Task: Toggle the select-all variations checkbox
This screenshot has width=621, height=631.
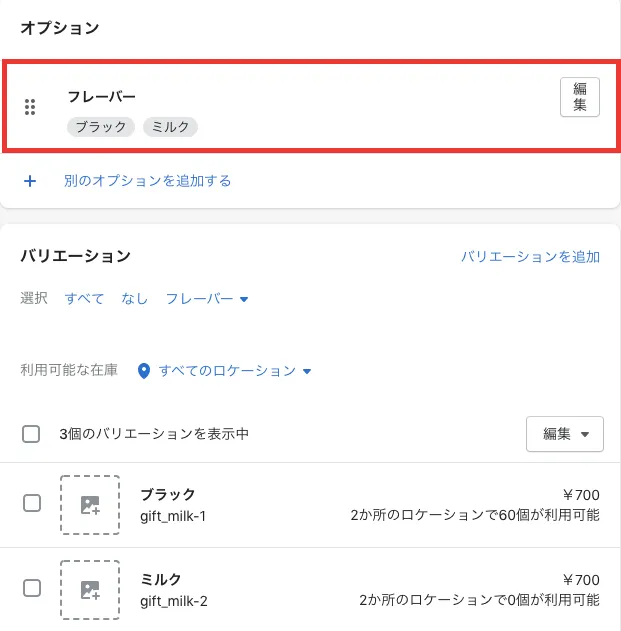Action: pyautogui.click(x=31, y=434)
